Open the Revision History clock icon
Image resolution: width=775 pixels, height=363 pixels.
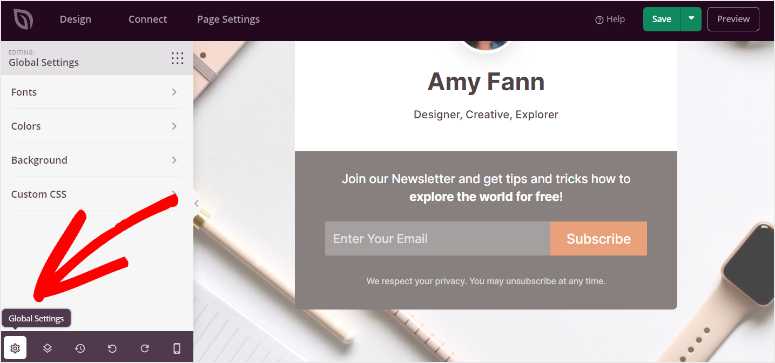pos(80,348)
